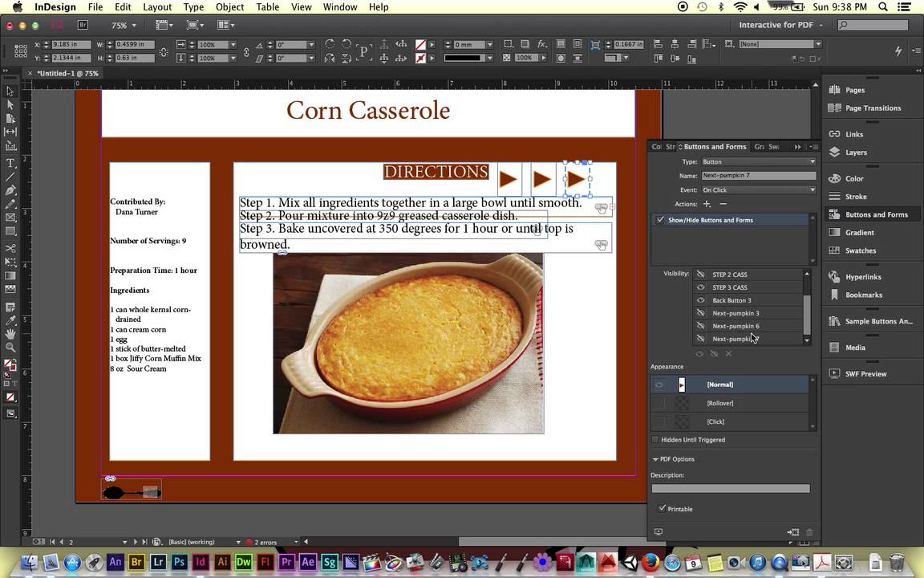Select the Pen tool
Viewport: 924px width, 578px height.
click(x=10, y=190)
